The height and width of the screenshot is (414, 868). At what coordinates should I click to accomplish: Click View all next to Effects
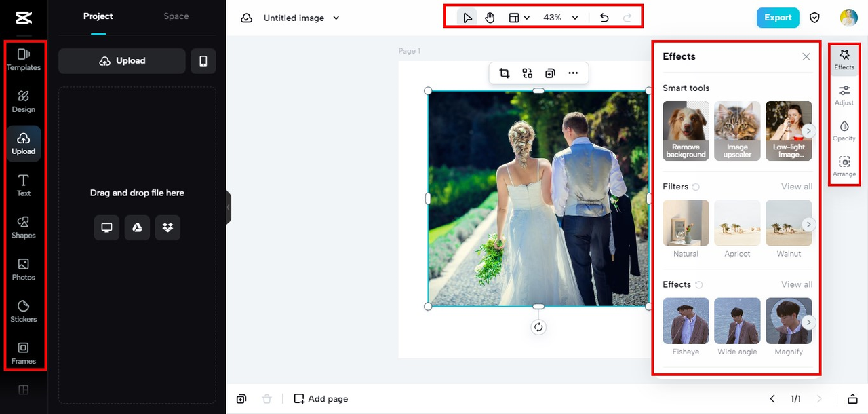pos(797,284)
